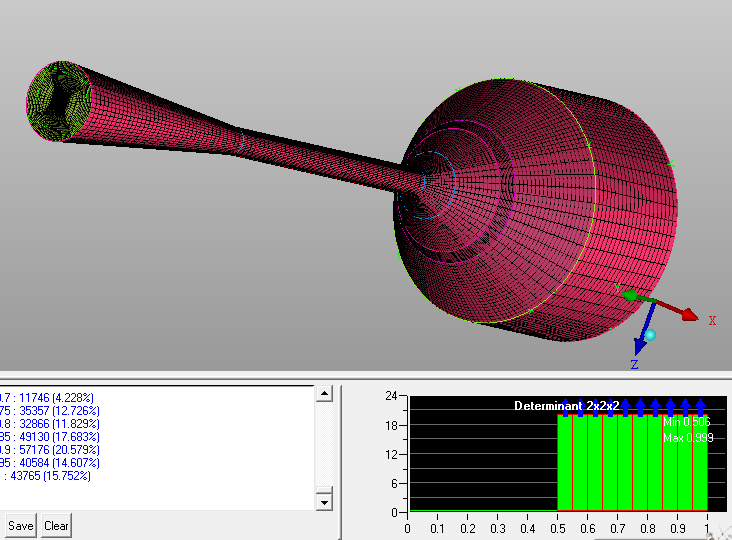The height and width of the screenshot is (540, 732).
Task: Click the yellow-green inlet opening of the mesh
Action: pos(58,103)
